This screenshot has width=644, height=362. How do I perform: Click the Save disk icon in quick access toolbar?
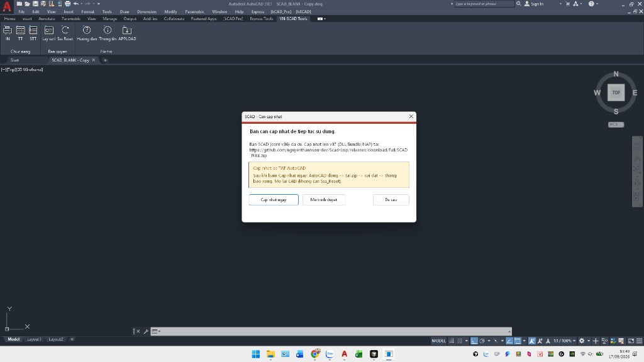(35, 4)
